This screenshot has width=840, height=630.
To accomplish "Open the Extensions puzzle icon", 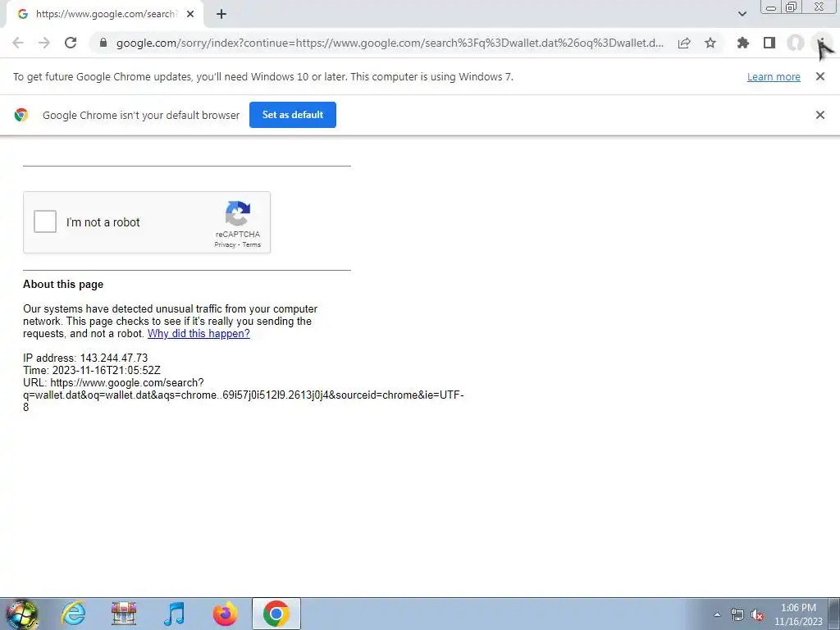I will [x=742, y=43].
